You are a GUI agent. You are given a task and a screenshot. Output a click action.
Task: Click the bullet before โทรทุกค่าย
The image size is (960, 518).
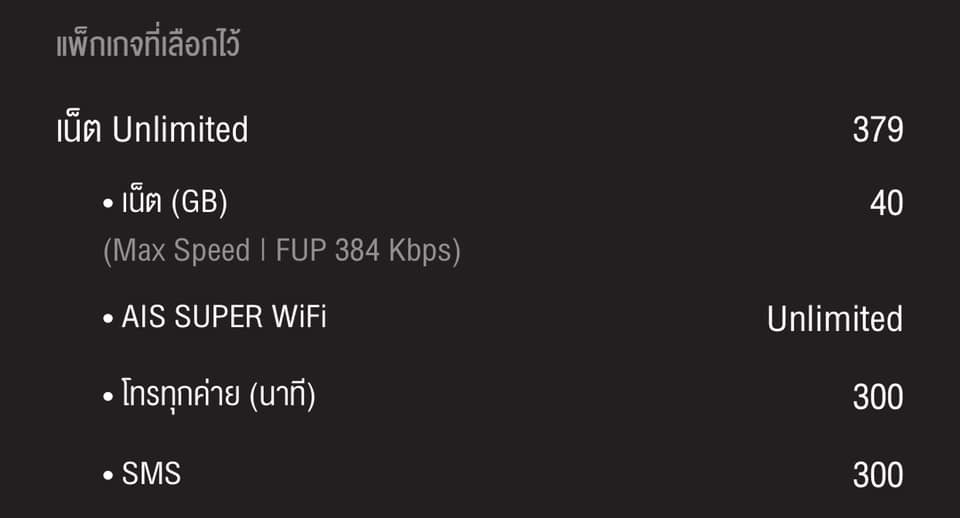point(108,397)
